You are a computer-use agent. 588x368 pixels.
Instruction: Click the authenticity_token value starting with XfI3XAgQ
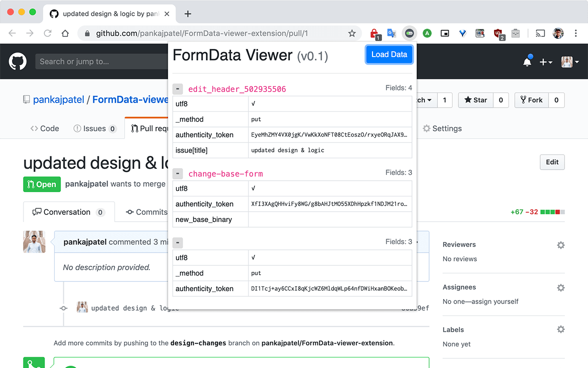tap(329, 204)
